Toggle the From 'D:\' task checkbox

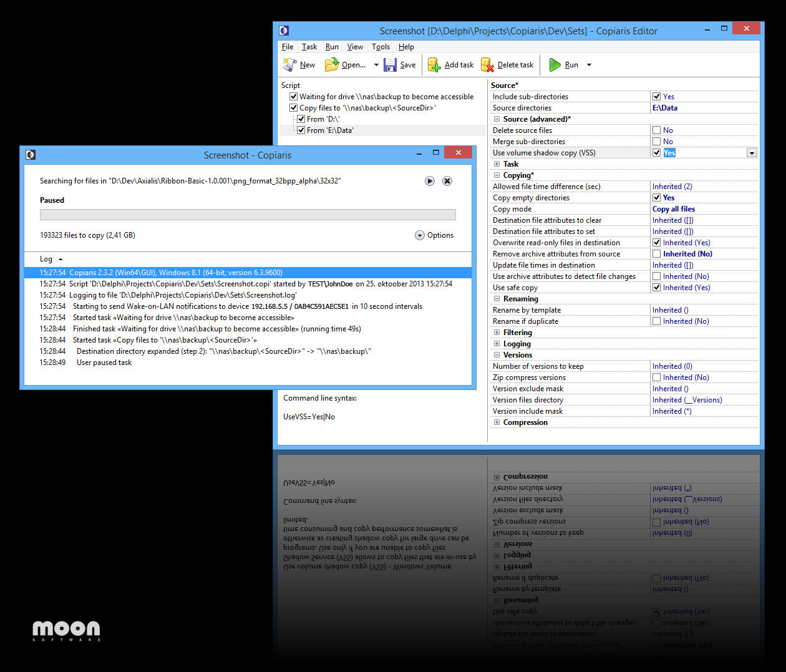click(301, 119)
